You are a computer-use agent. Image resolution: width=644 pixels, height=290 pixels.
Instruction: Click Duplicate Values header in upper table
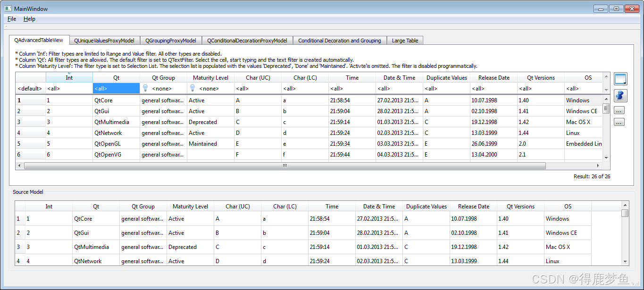pos(446,78)
